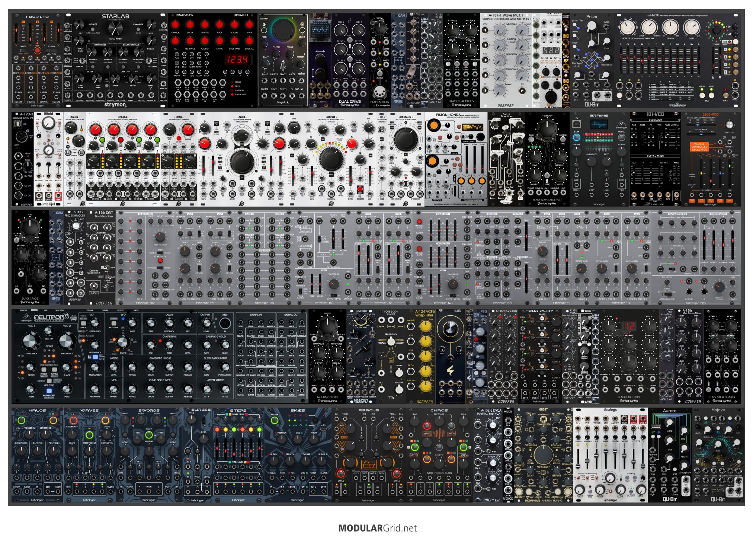This screenshot has width=756, height=536.
Task: Select the Piston Honda module
Action: (x=456, y=159)
